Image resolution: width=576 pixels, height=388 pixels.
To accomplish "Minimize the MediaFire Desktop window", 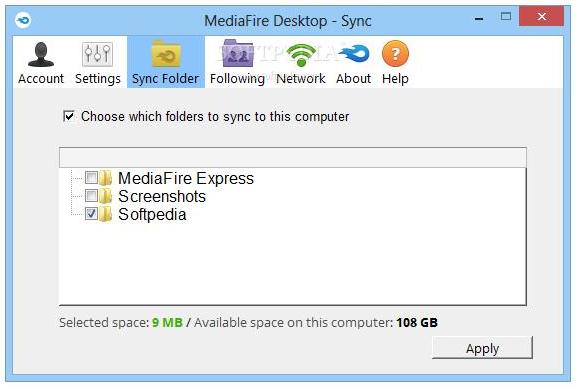I will click(479, 17).
